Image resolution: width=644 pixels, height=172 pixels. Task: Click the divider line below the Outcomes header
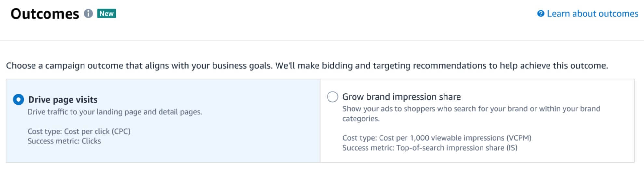point(322,40)
